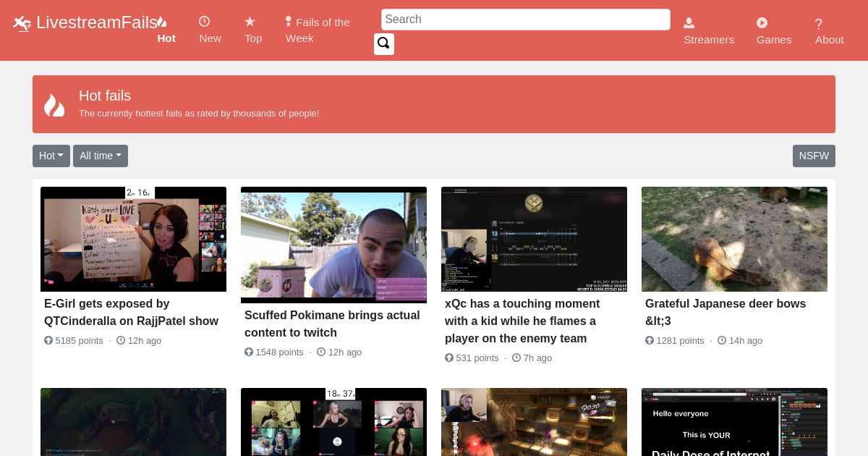The width and height of the screenshot is (868, 456).
Task: Click the search input field
Action: 526,20
